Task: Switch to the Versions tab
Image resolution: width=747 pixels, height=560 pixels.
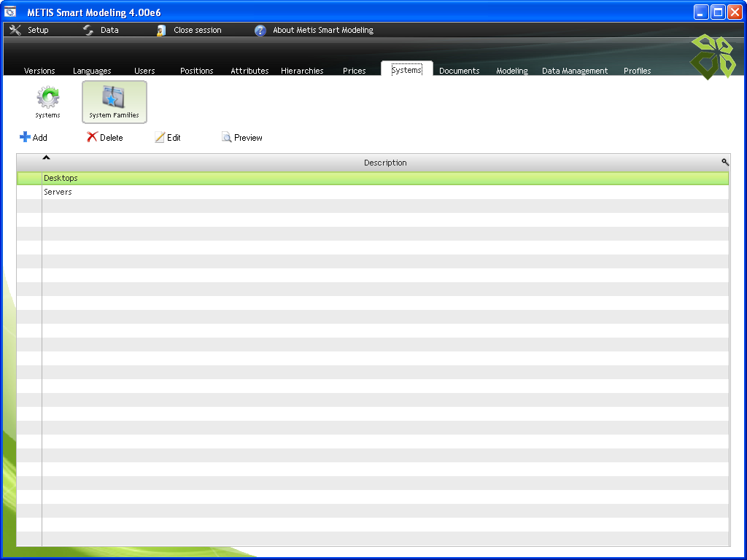Action: coord(39,71)
